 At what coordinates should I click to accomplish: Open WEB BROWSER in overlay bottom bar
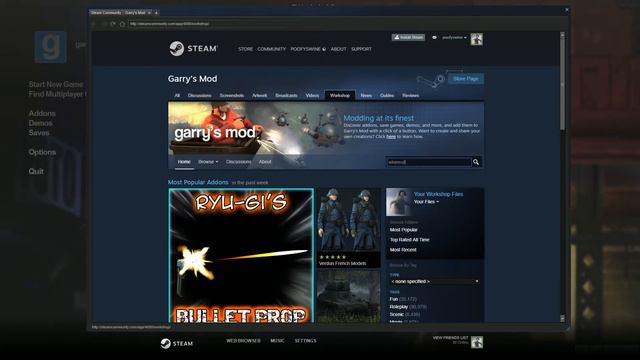coord(243,341)
